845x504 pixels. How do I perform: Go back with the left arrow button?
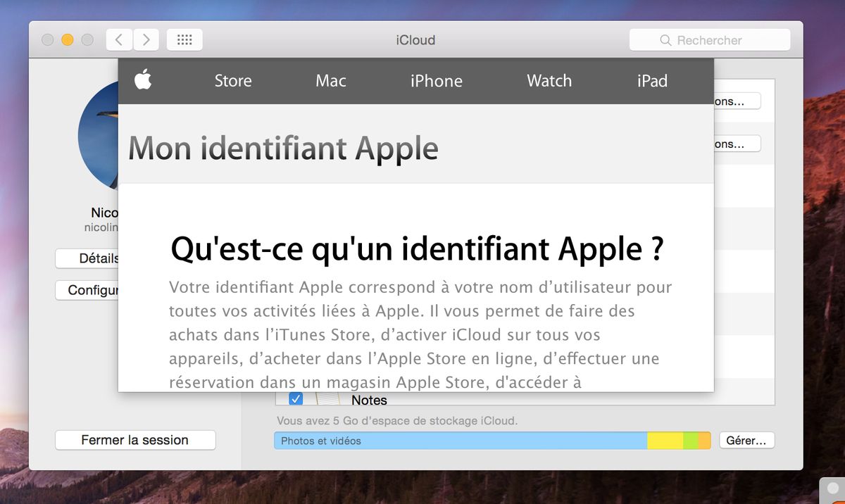119,40
